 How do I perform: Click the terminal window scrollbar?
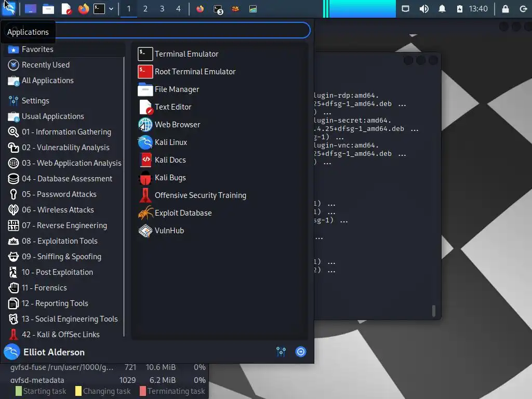(x=434, y=311)
